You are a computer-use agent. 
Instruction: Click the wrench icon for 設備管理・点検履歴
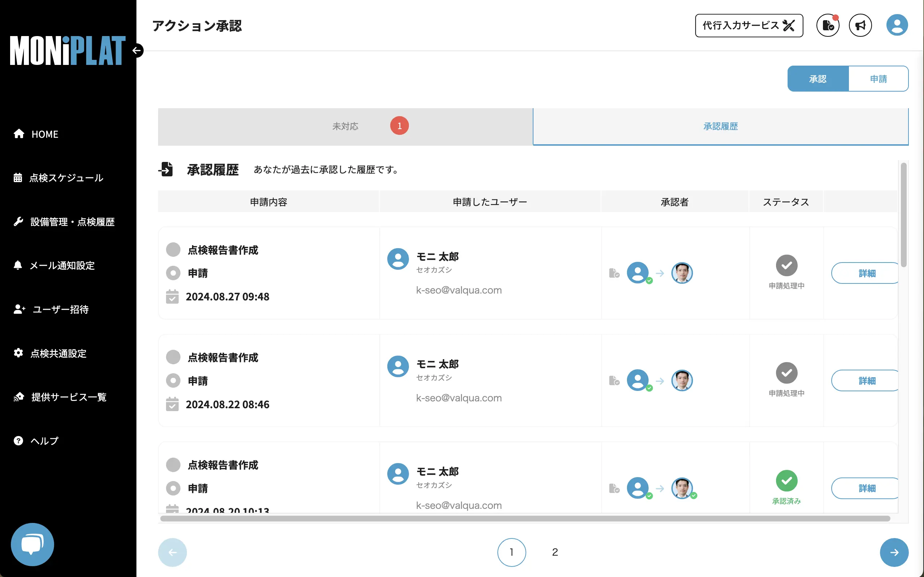point(19,222)
